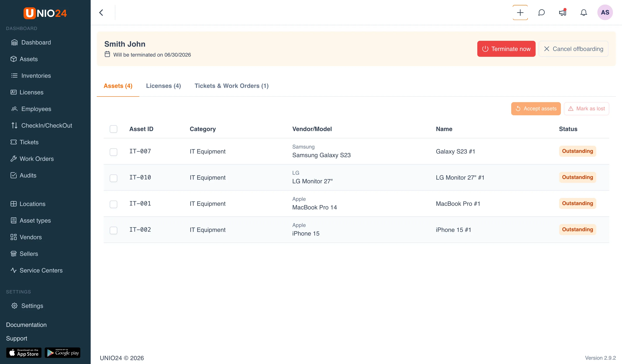Click the Asset ID column header
The height and width of the screenshot is (364, 622).
pyautogui.click(x=141, y=129)
